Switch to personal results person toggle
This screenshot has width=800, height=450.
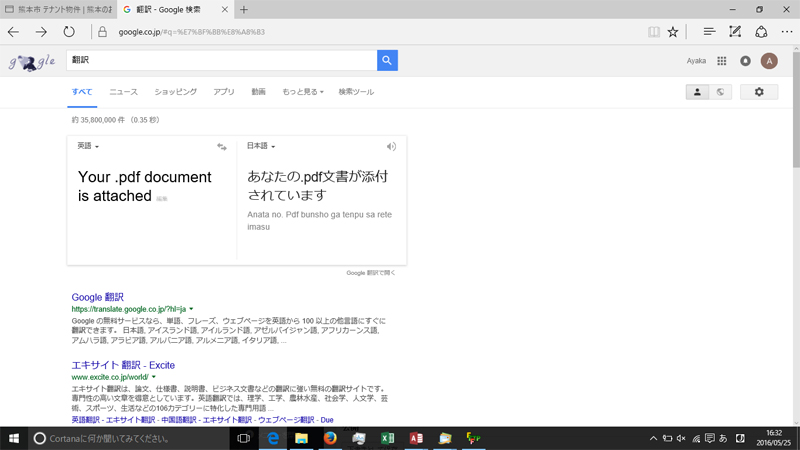pyautogui.click(x=697, y=92)
